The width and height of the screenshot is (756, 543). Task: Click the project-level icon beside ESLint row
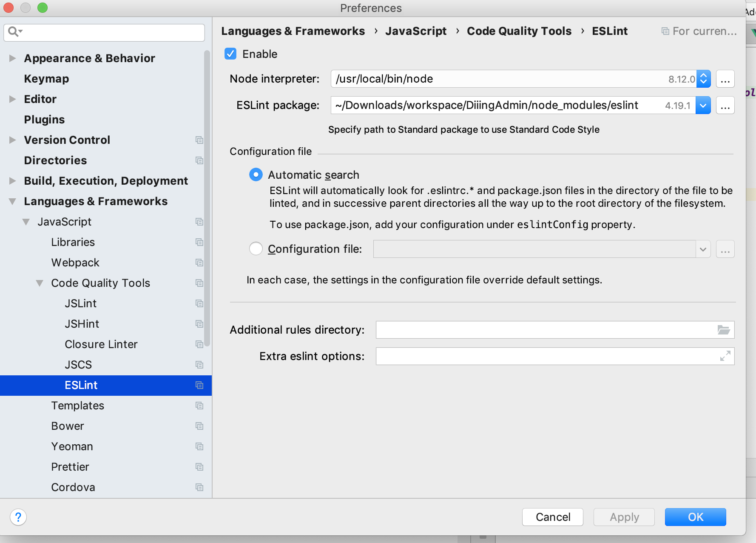tap(199, 385)
